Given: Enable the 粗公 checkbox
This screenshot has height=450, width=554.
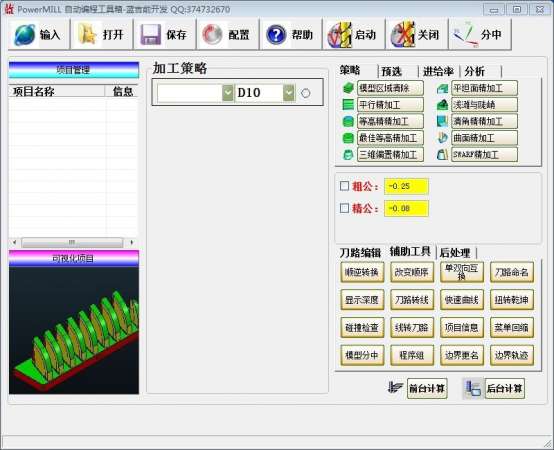Looking at the screenshot, I should pyautogui.click(x=344, y=186).
